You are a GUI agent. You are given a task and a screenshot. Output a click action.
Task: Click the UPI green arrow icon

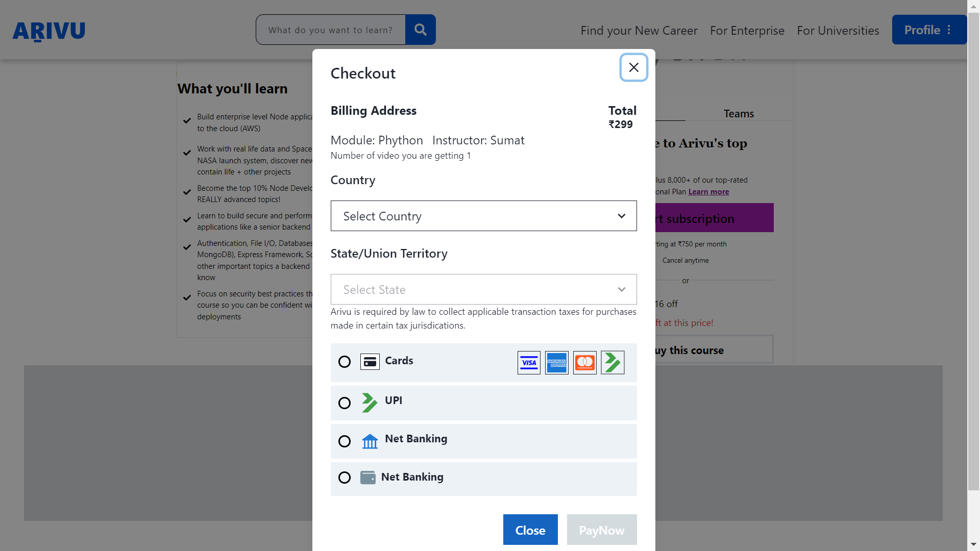[x=369, y=403]
